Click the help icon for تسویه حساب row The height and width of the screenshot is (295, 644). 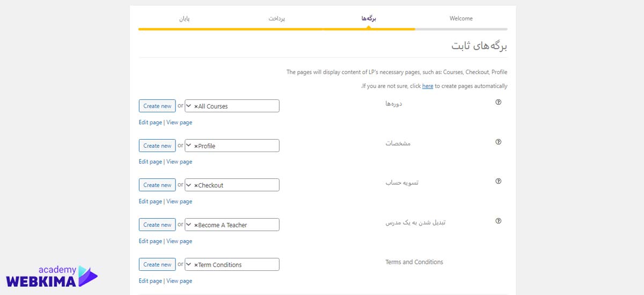pyautogui.click(x=498, y=181)
